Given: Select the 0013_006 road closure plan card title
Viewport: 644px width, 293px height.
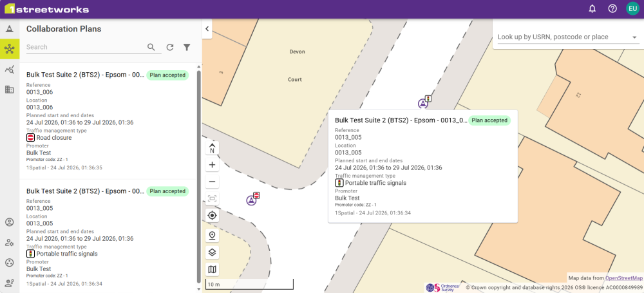Looking at the screenshot, I should 85,75.
